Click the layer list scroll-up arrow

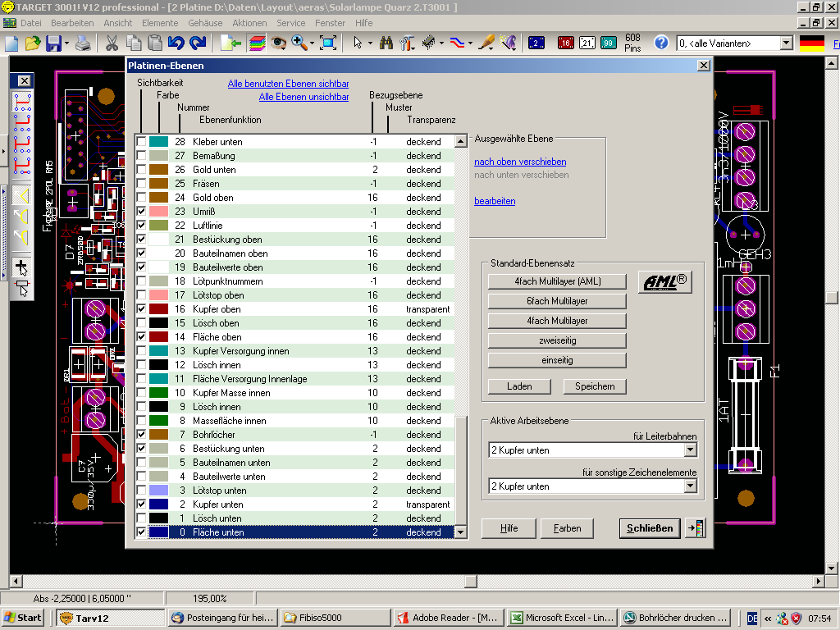(460, 141)
